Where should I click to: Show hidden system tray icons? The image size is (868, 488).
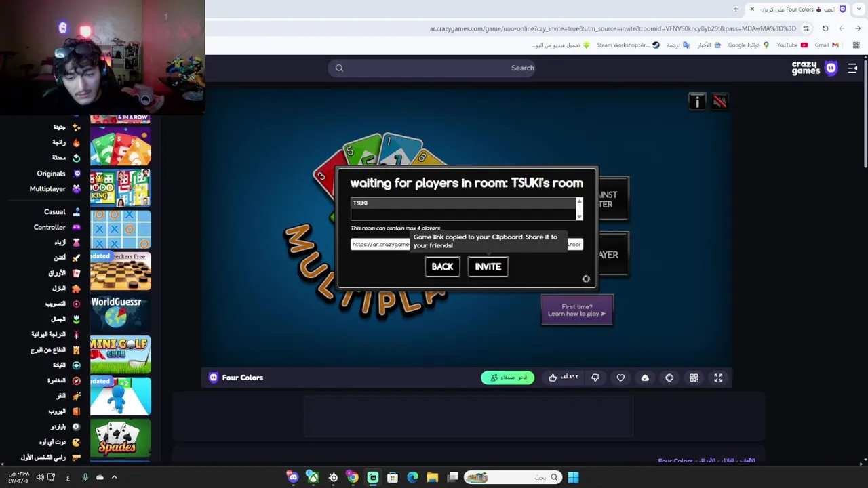pos(114,477)
